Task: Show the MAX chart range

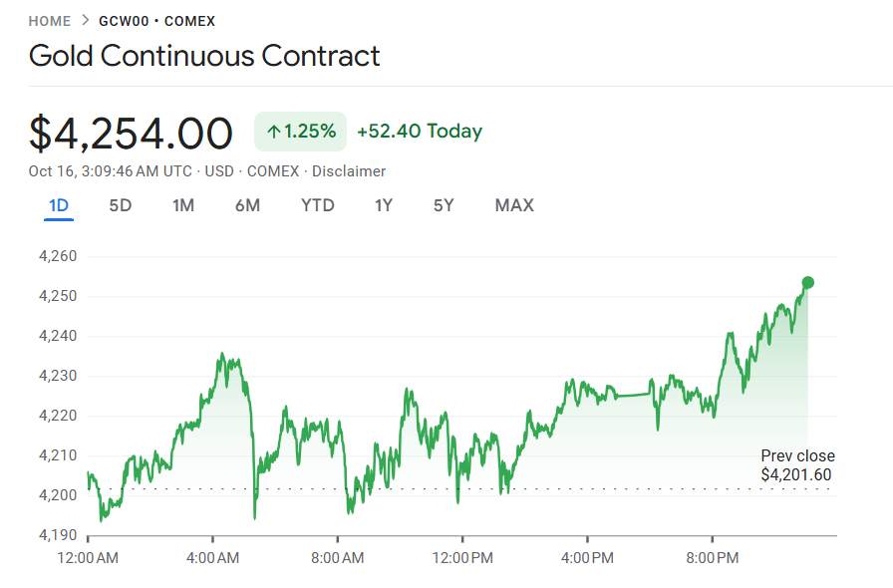Action: point(514,206)
